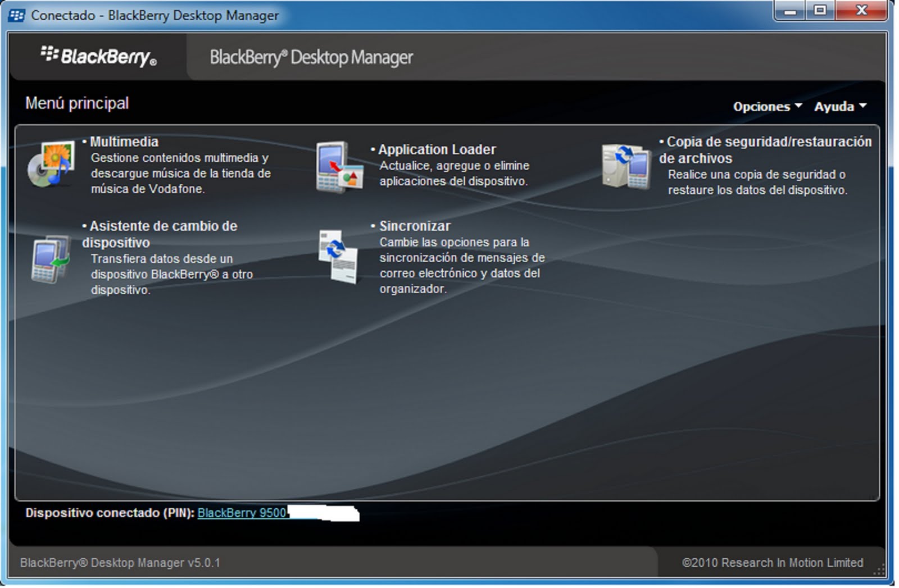The height and width of the screenshot is (588, 899).
Task: Click the BlackBerry Desktop Manager v5.0.1 footer text
Action: pos(120,563)
